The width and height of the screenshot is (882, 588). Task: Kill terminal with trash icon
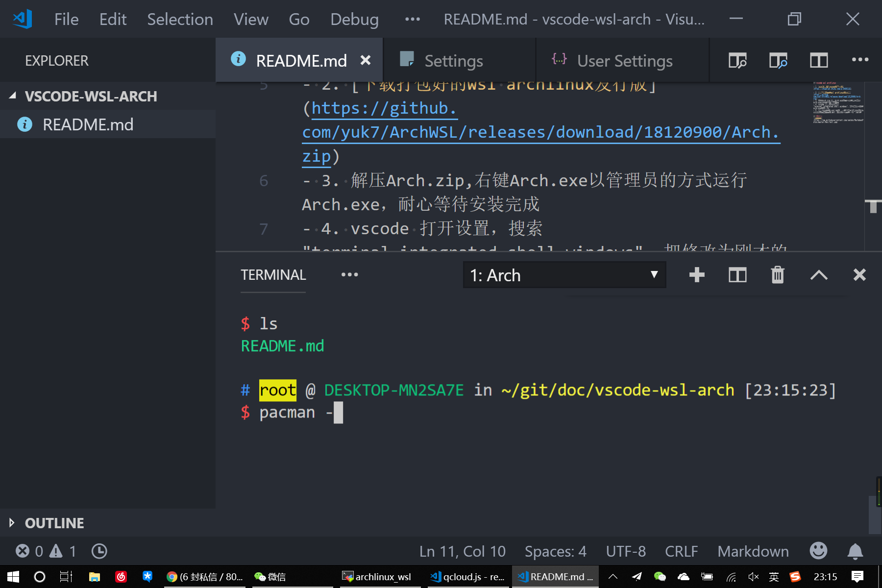[x=778, y=275]
